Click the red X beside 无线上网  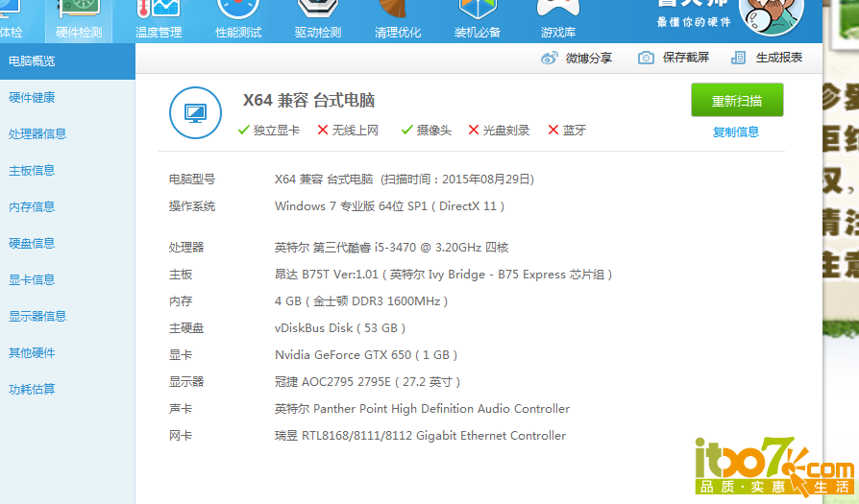323,130
